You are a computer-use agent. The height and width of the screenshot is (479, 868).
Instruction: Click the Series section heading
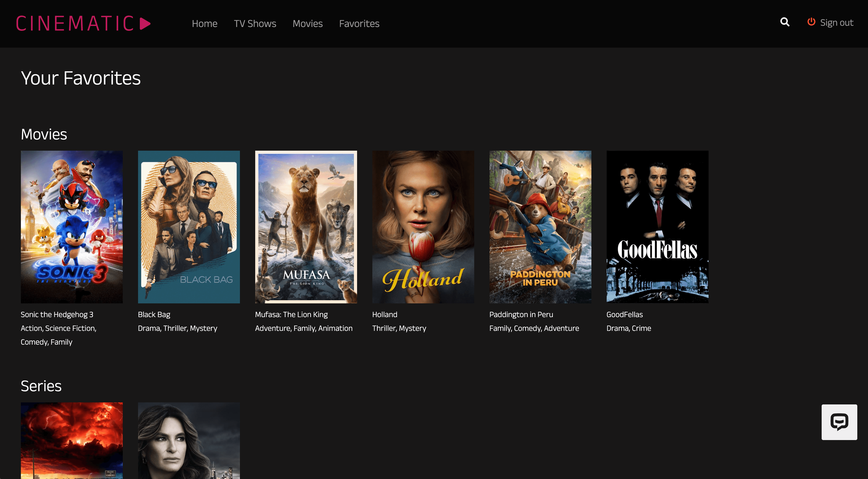coord(41,386)
